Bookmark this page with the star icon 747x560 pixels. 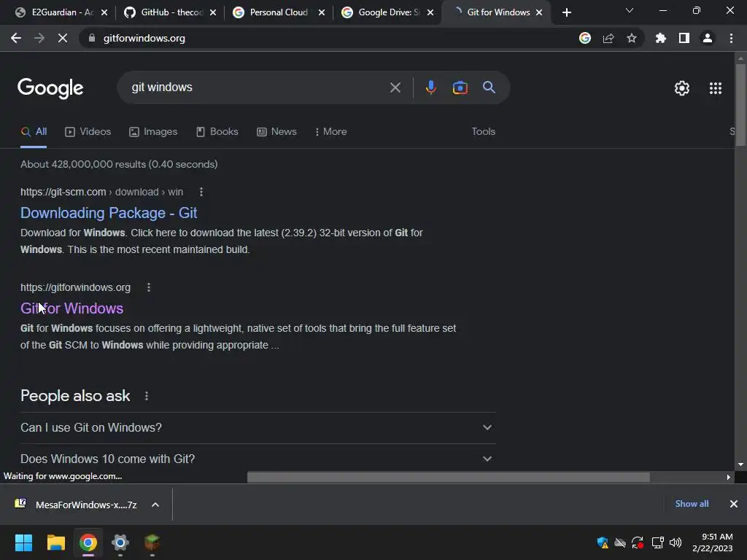(x=632, y=38)
